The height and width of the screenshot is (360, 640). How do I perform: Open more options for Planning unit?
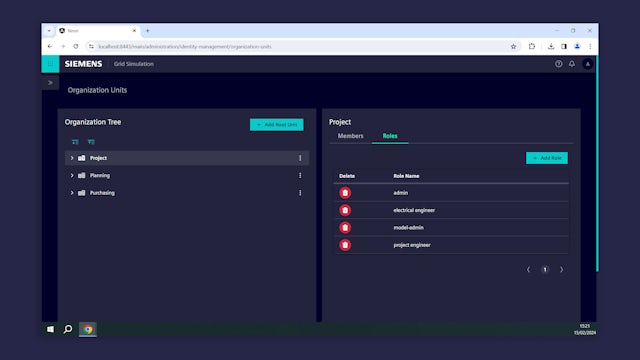click(300, 176)
